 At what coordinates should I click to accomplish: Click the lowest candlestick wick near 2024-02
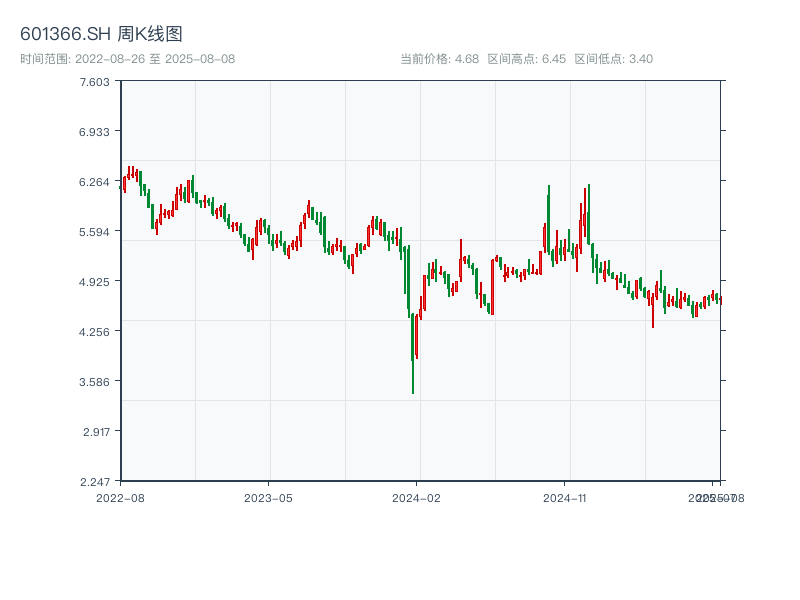pos(413,385)
